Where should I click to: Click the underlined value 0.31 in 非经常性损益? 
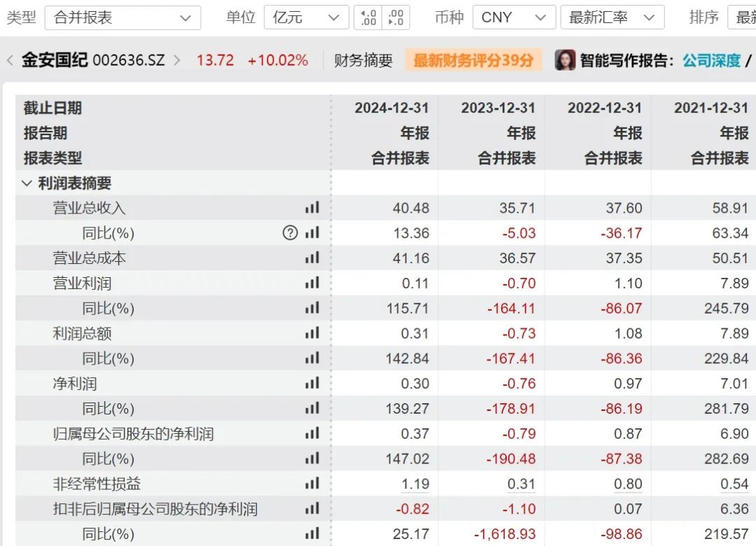point(521,484)
